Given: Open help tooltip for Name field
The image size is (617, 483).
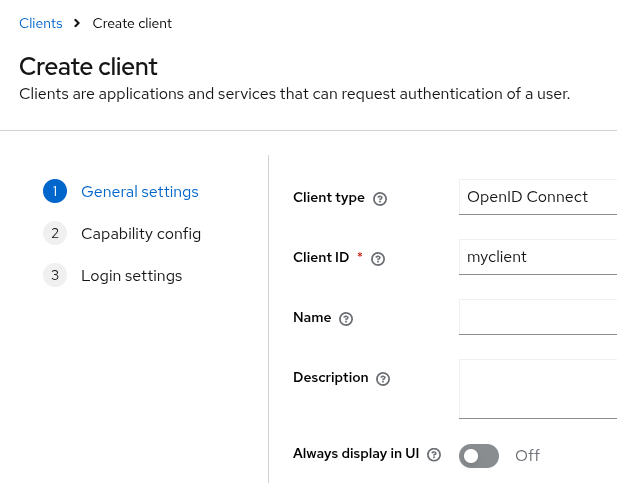Looking at the screenshot, I should coord(346,319).
